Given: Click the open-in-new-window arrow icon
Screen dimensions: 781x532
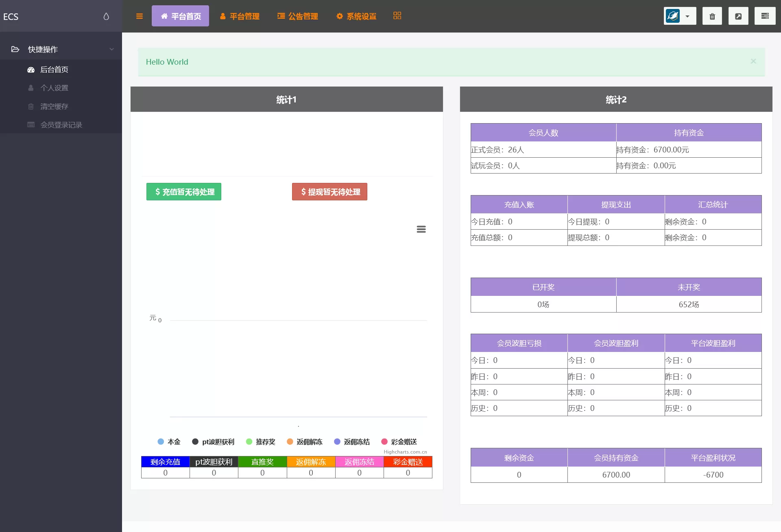Looking at the screenshot, I should [738, 16].
